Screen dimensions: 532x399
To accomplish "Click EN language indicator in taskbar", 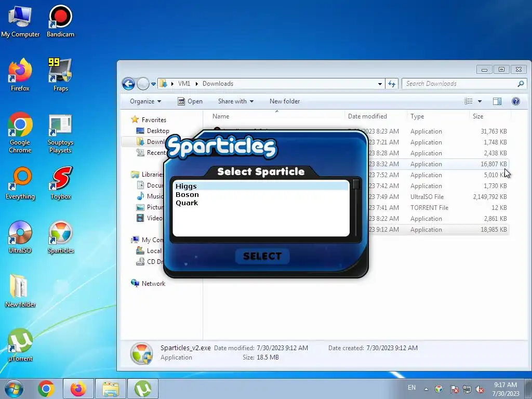I will [411, 388].
